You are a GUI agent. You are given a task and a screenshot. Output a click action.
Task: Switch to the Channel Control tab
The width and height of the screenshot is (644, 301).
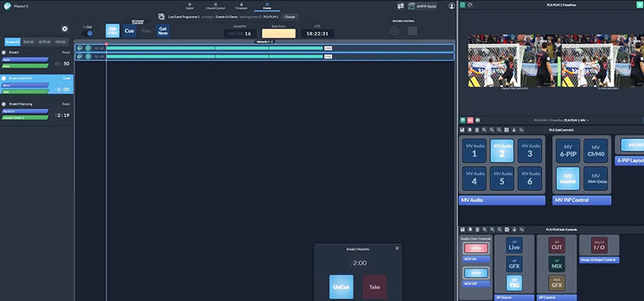(x=215, y=6)
